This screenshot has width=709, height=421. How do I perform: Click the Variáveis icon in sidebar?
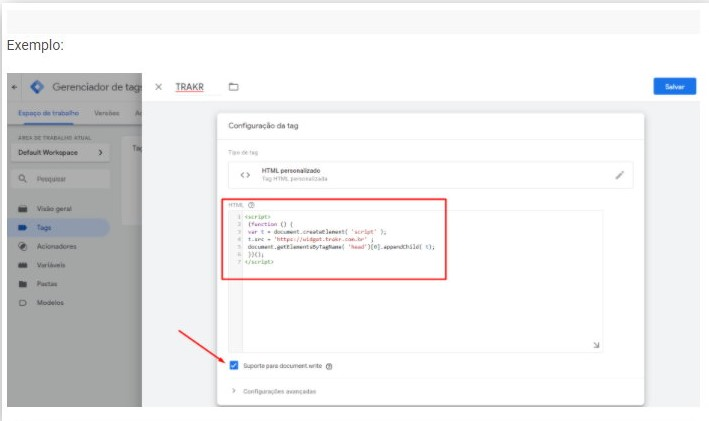pyautogui.click(x=23, y=265)
